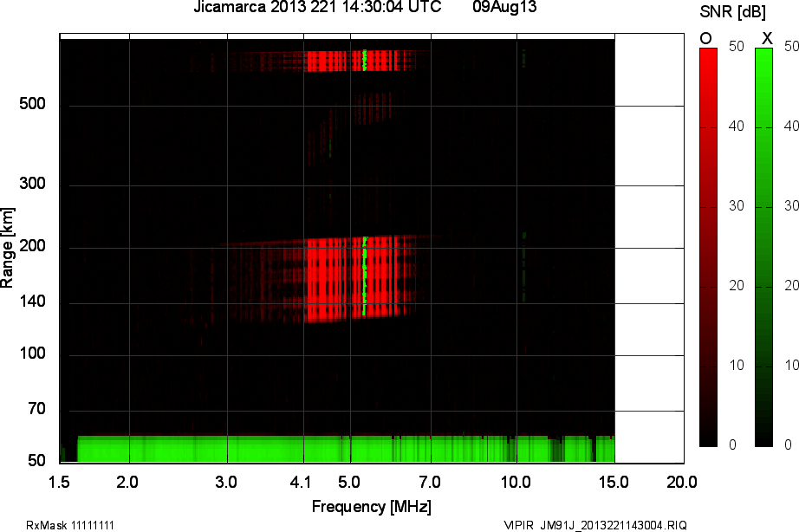Select the 'X' label above the green bar

[766, 38]
